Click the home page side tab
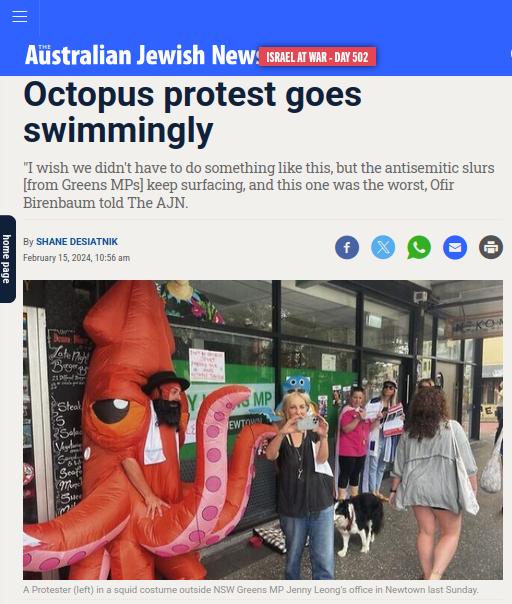Screen dimensions: 512x604 pos(7,259)
